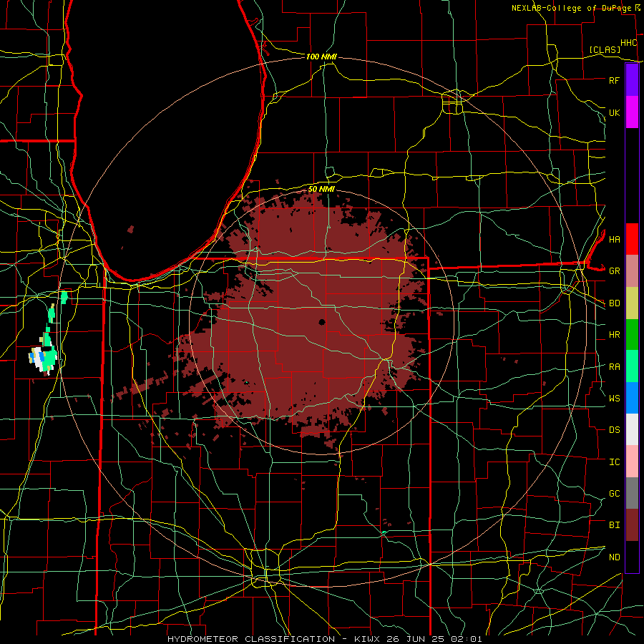
Task: Click the 'RF' legend label
Action: 614,80
